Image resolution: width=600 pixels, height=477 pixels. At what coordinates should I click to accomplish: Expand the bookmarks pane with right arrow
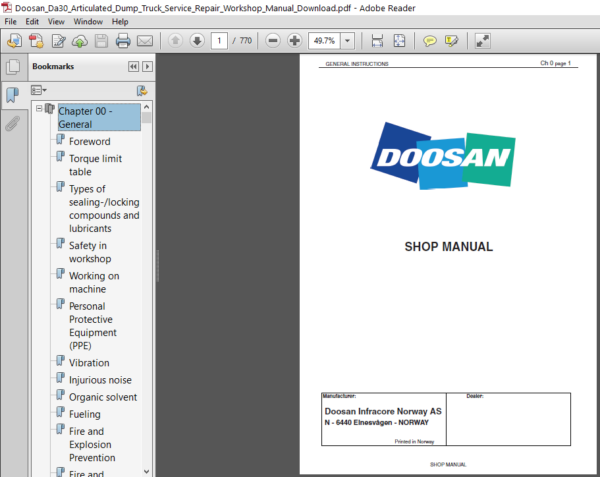[x=147, y=67]
